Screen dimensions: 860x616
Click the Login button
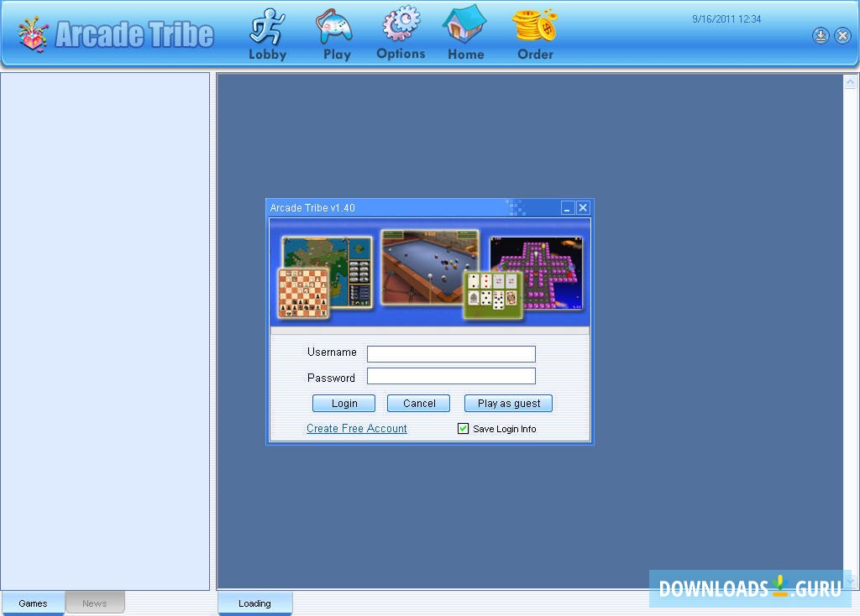[x=343, y=404]
